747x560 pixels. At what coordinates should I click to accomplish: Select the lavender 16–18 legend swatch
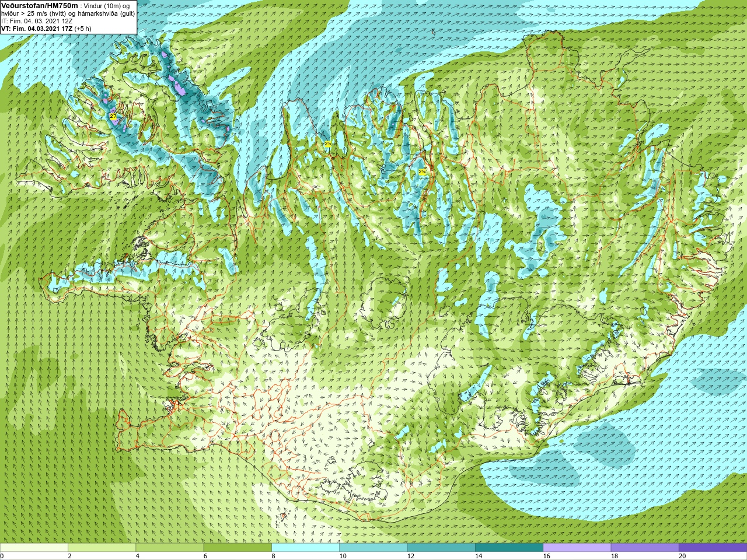tap(577, 548)
